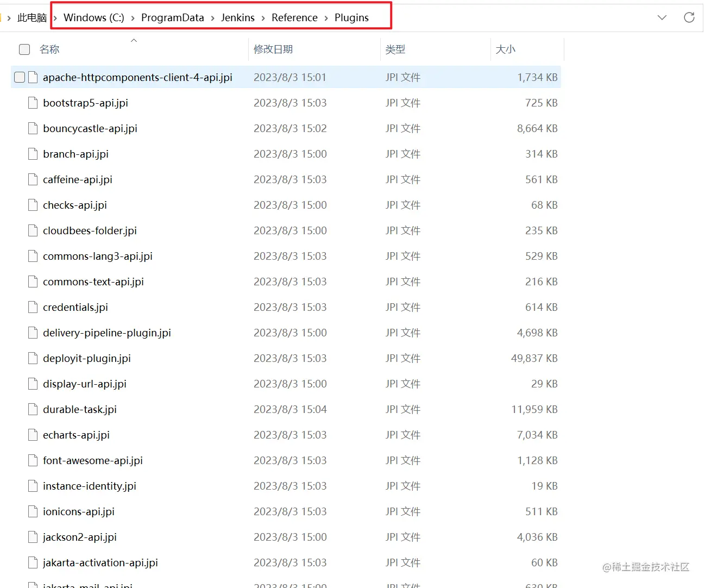
Task: Click file icon of ionicons-api.jpi
Action: [33, 511]
